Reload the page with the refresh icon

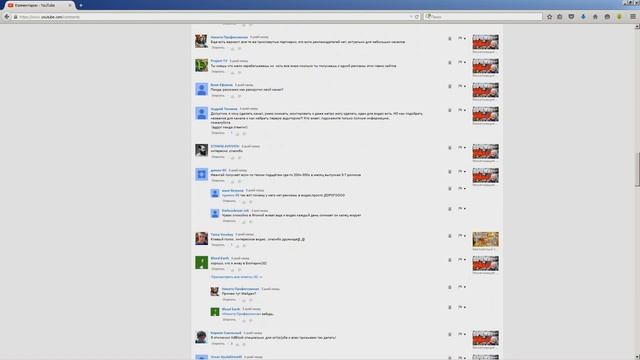pyautogui.click(x=417, y=17)
